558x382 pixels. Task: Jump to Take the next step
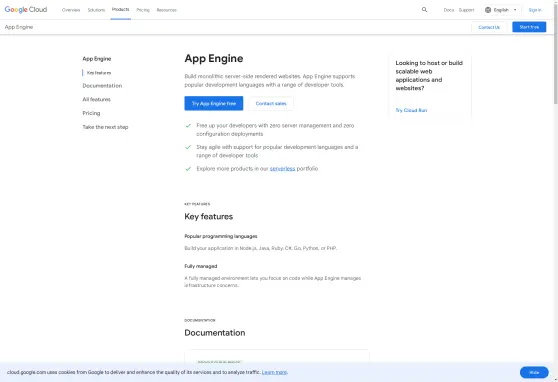105,127
